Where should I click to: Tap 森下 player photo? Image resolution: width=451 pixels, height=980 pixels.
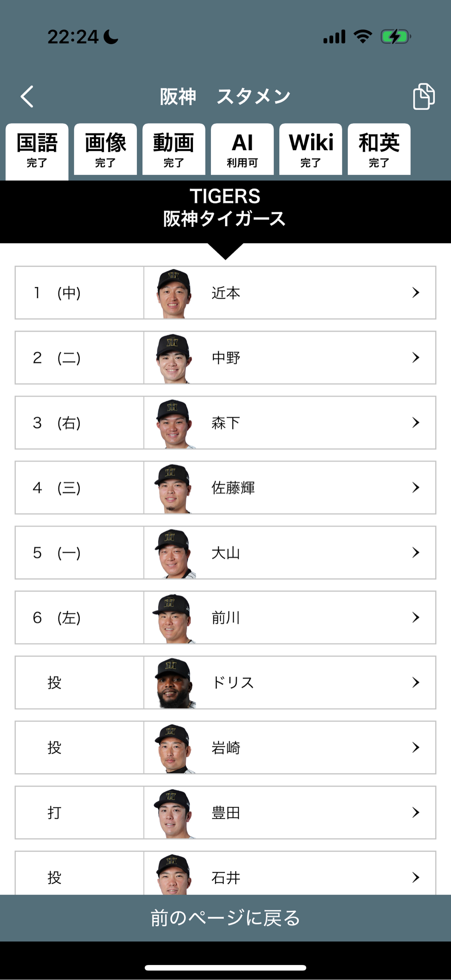[x=174, y=423]
